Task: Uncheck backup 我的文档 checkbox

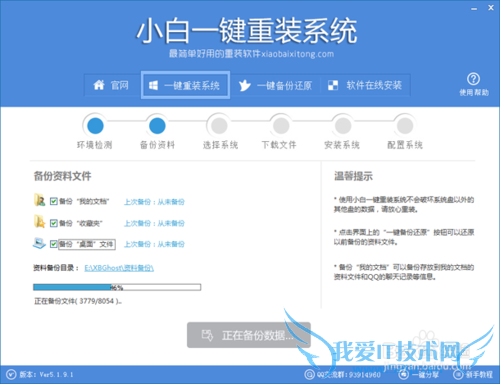Action: pos(54,201)
